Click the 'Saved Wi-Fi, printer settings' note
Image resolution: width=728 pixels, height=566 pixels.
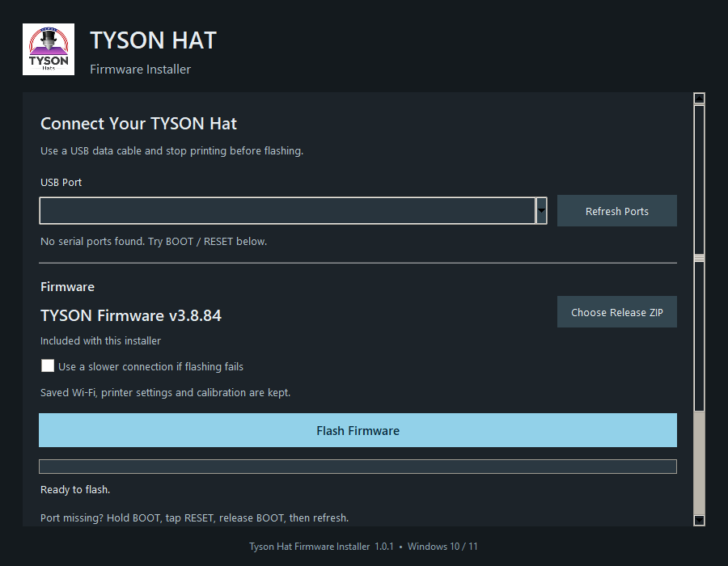pyautogui.click(x=165, y=392)
